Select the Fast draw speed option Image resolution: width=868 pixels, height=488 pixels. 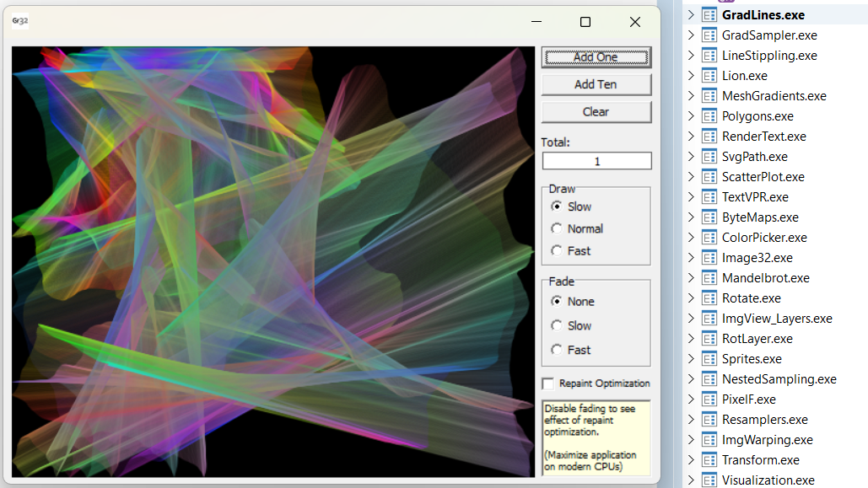tap(557, 250)
